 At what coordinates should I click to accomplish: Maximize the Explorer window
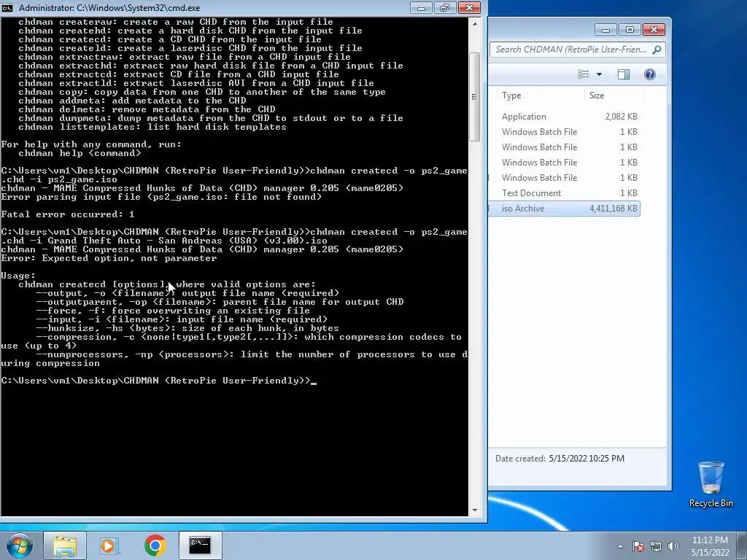coord(630,29)
